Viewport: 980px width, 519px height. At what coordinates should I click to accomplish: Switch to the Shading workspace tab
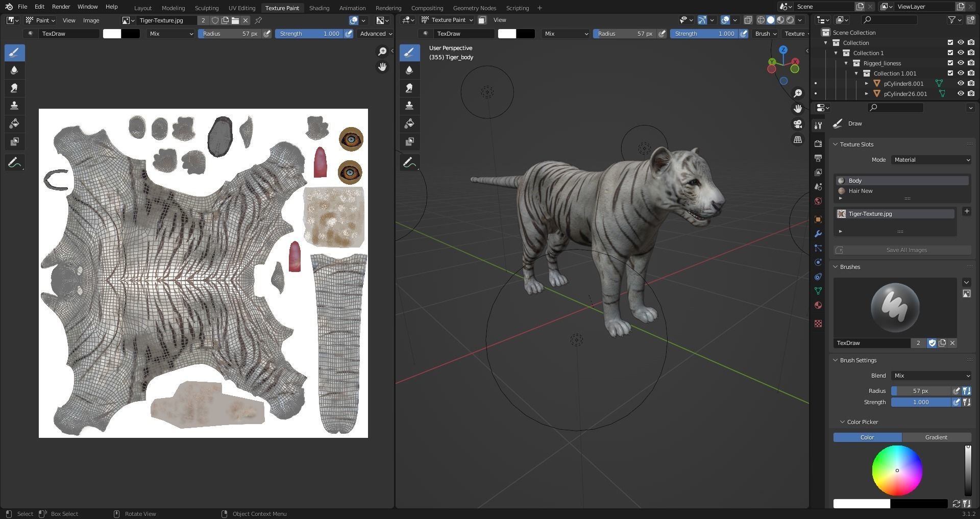pos(319,8)
